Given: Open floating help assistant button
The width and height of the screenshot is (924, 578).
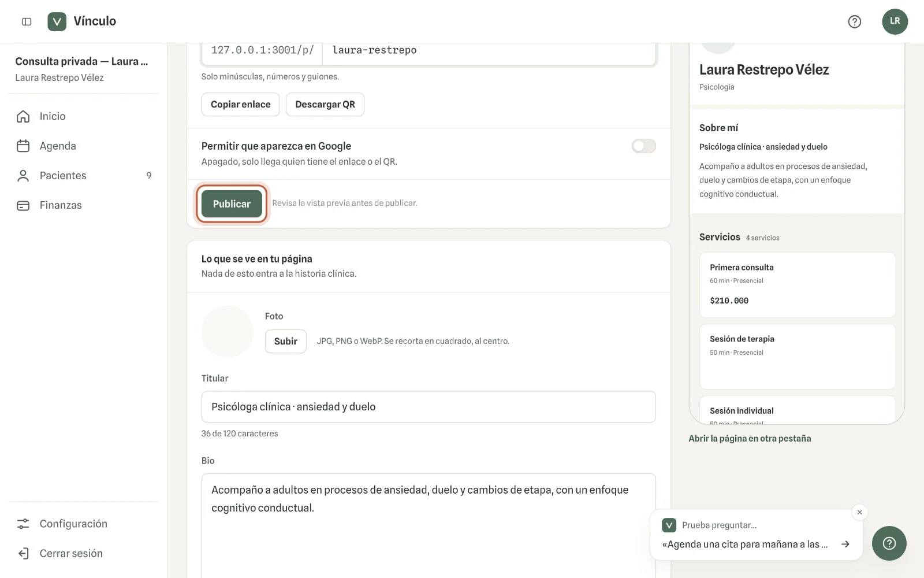Looking at the screenshot, I should [889, 543].
